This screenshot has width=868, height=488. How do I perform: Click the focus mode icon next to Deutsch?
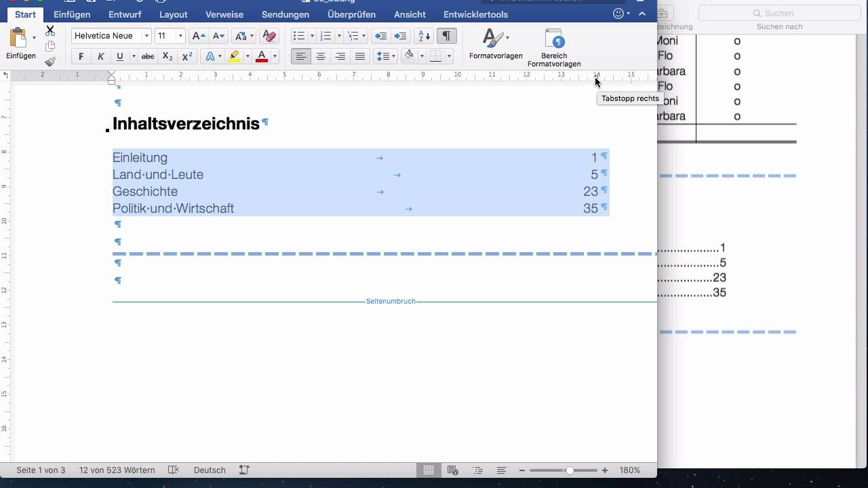click(x=244, y=470)
